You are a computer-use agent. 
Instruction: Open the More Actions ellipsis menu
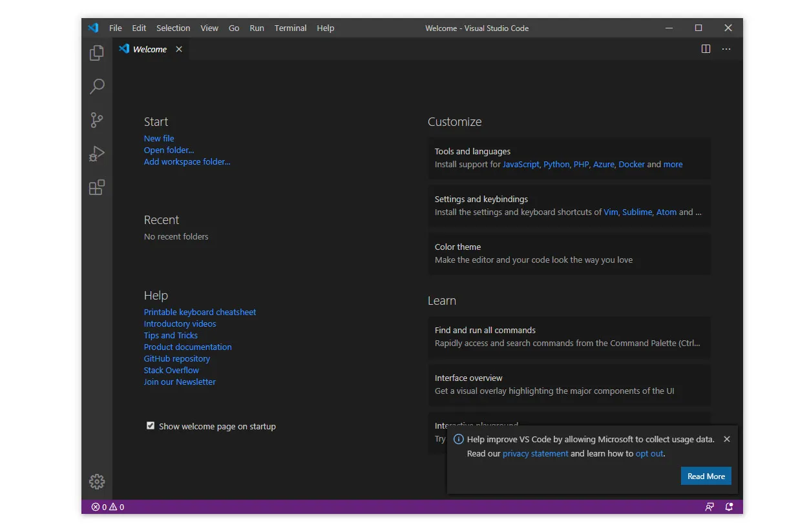pyautogui.click(x=726, y=48)
